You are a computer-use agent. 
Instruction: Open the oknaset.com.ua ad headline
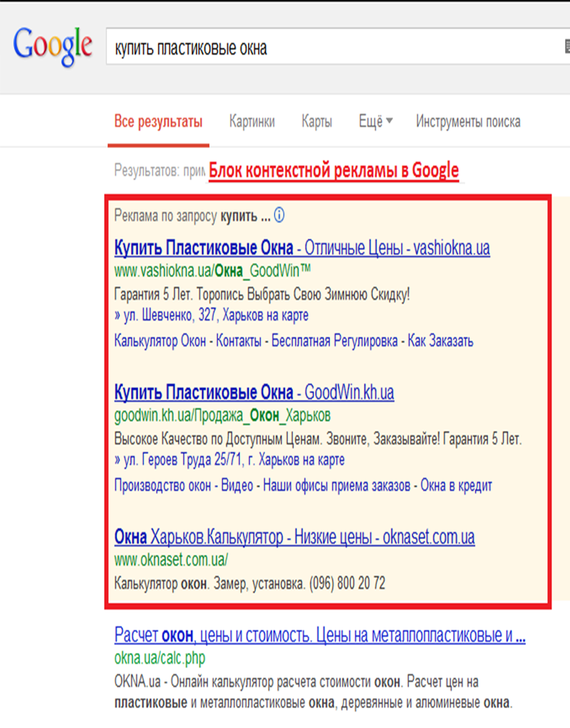[x=294, y=536]
